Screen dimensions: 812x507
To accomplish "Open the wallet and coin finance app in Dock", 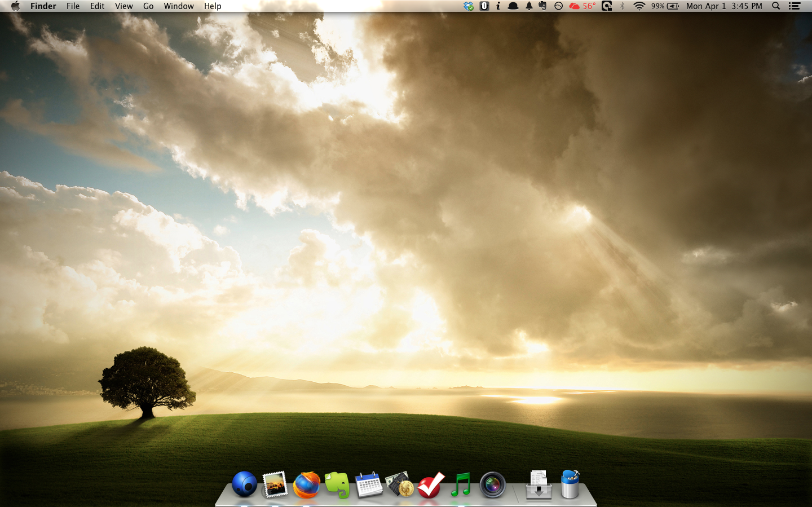I will 400,484.
